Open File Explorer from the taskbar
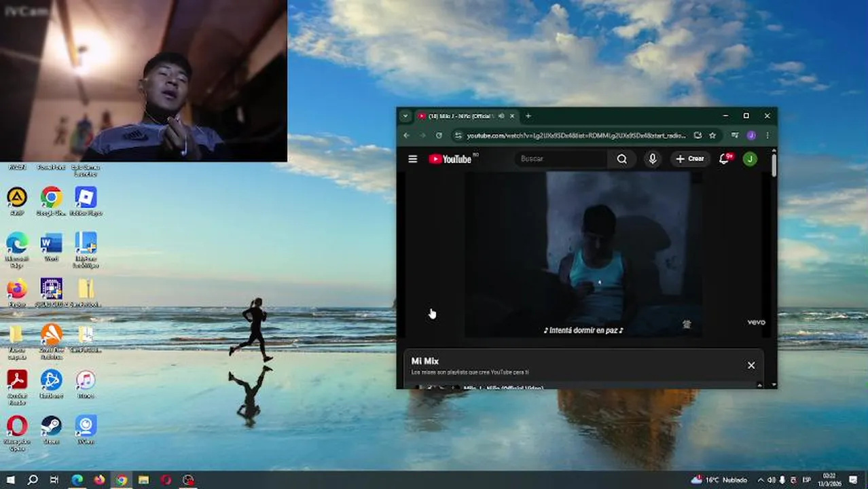The width and height of the screenshot is (868, 489). pyautogui.click(x=143, y=480)
